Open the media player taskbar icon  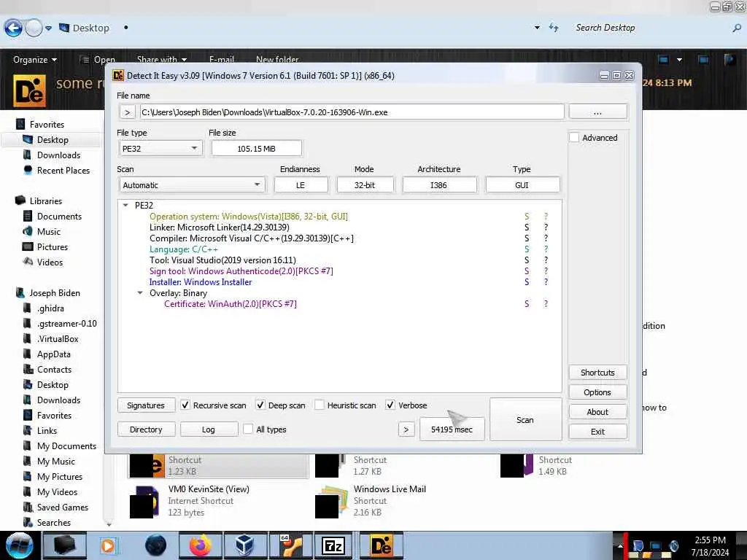pyautogui.click(x=108, y=545)
